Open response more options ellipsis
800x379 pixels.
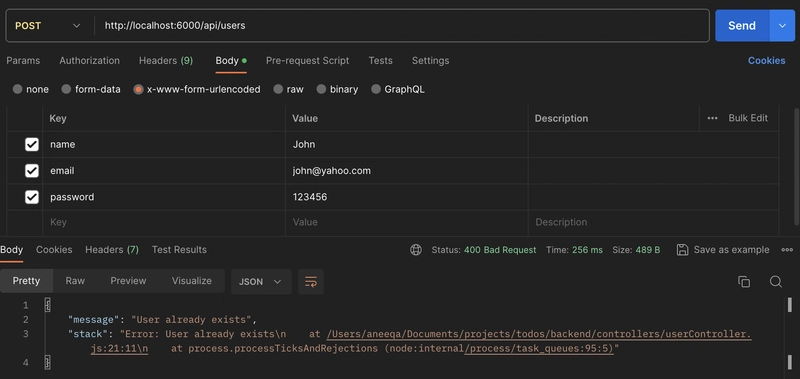787,250
